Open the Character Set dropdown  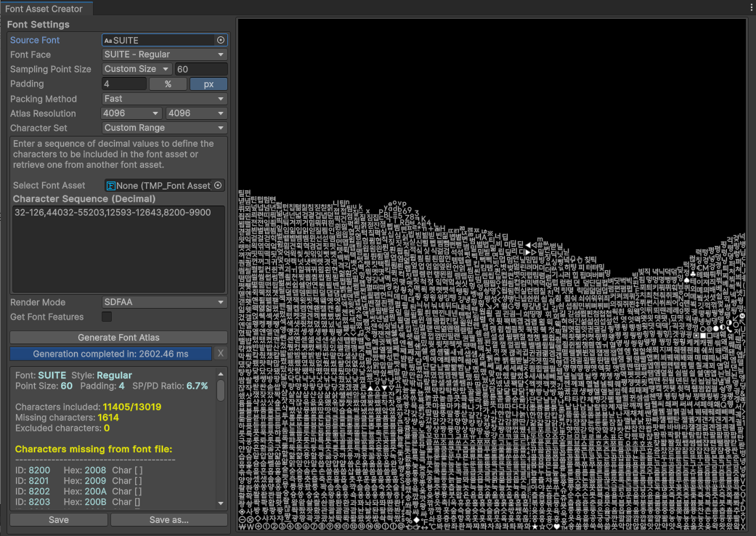[165, 128]
